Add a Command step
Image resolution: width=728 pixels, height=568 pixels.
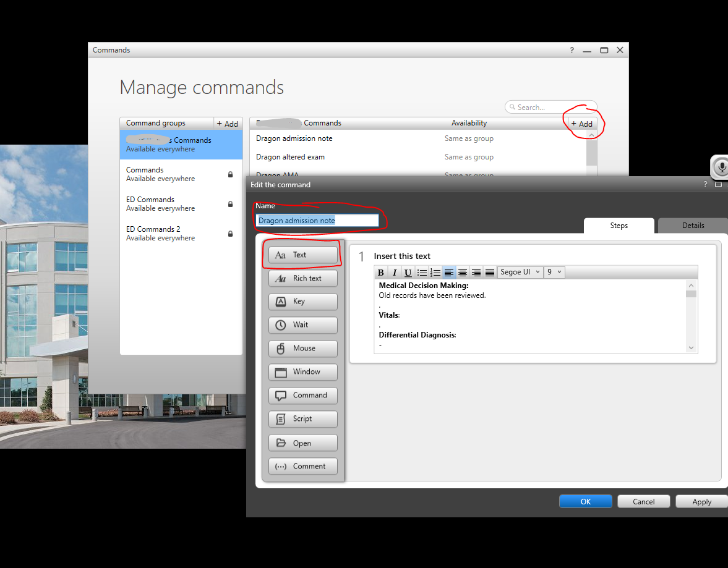302,396
